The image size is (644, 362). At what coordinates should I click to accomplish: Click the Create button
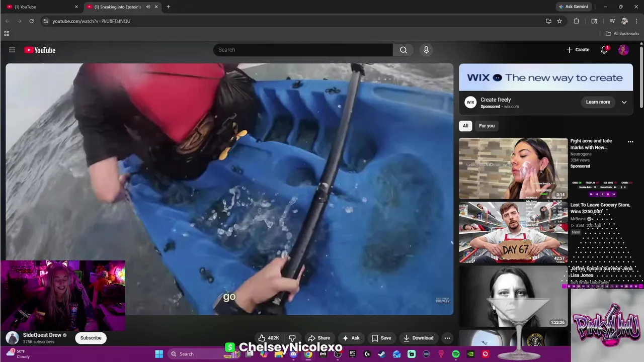(x=578, y=50)
